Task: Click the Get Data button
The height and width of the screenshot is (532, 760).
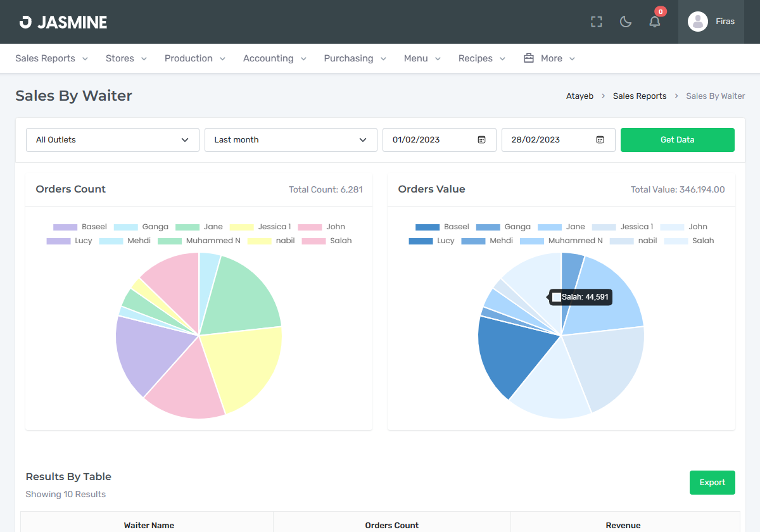Action: click(678, 140)
